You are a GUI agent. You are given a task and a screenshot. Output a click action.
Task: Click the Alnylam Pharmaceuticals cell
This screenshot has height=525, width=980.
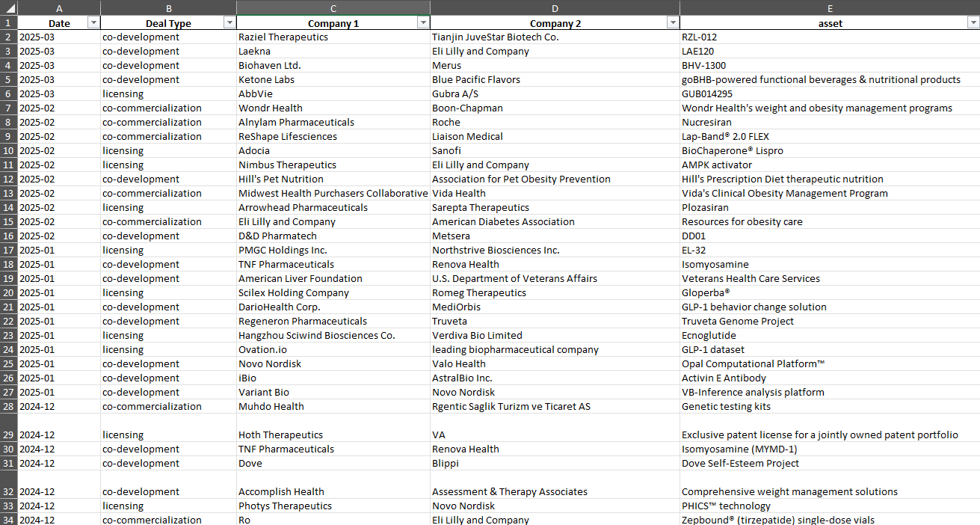(333, 123)
